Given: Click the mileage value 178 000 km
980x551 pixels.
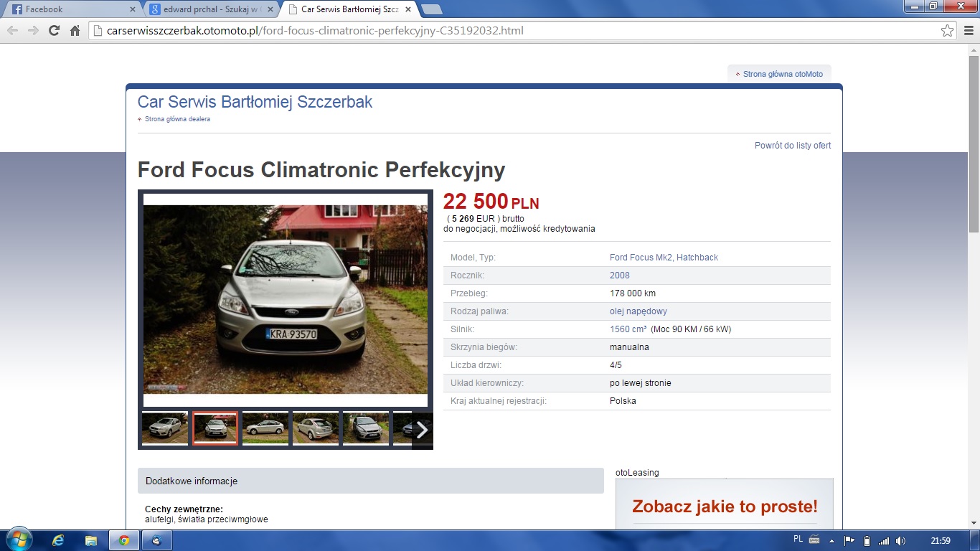Looking at the screenshot, I should pos(633,293).
